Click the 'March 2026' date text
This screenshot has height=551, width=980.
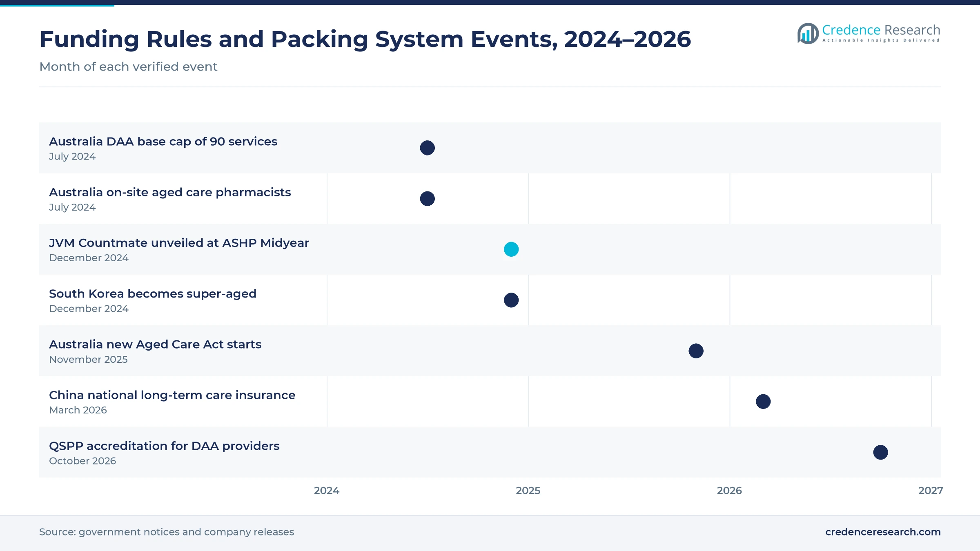[78, 410]
